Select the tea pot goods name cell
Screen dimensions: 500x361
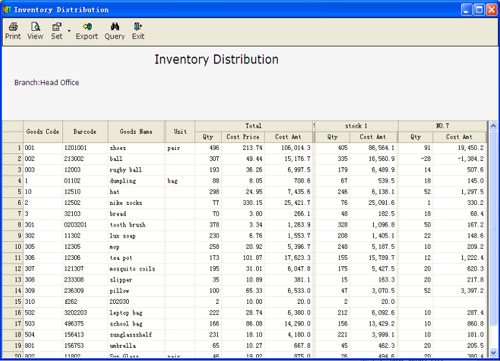(x=136, y=258)
